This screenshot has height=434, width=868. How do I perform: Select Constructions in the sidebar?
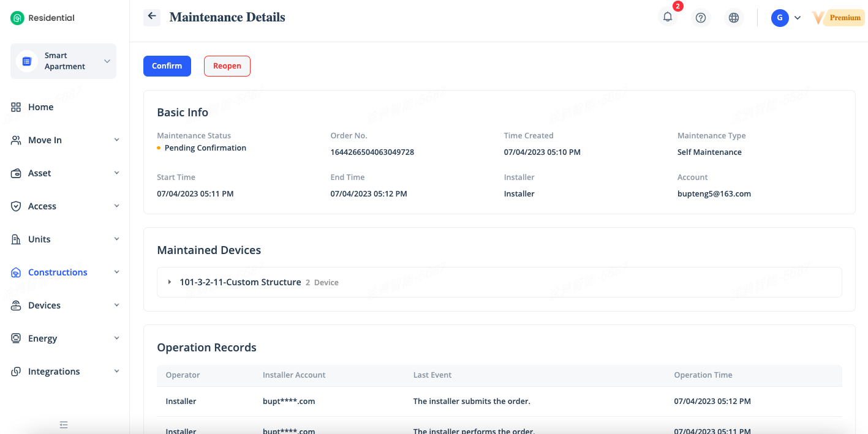click(58, 272)
